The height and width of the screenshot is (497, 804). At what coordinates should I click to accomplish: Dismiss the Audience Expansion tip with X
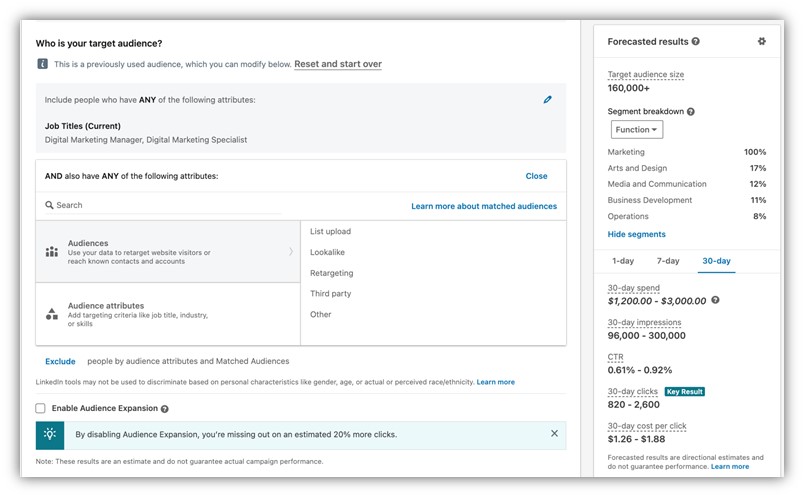(x=554, y=434)
